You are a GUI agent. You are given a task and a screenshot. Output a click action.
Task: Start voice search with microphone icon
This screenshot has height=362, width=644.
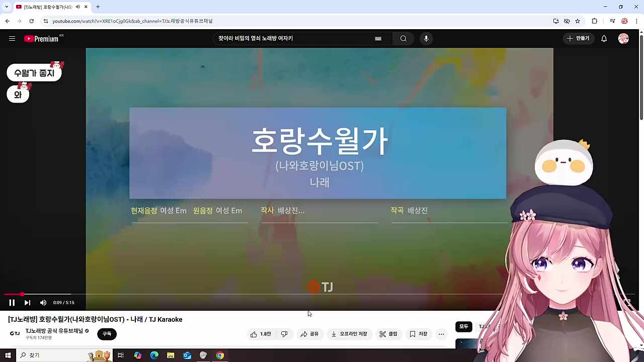coord(426,39)
